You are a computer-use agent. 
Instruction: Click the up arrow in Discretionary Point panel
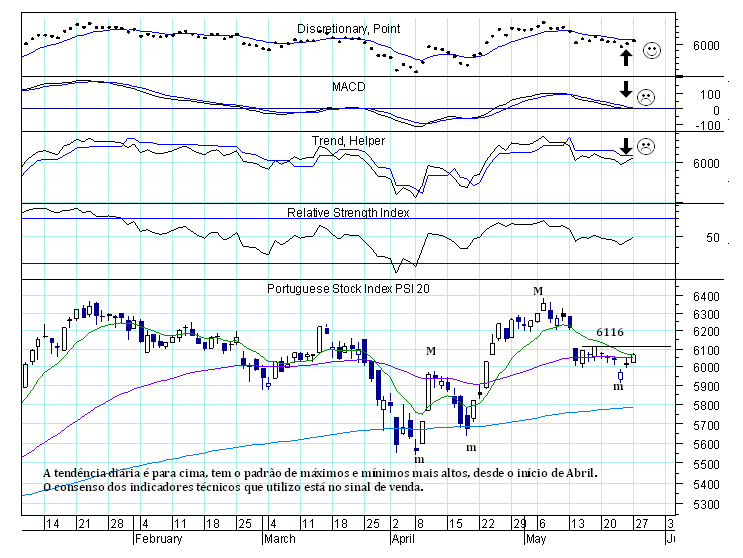pyautogui.click(x=626, y=58)
